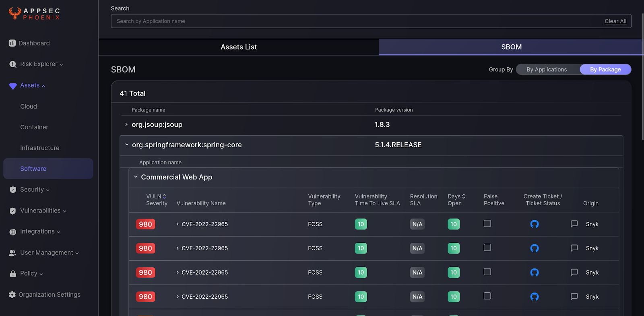Click GitHub ticket icon in first CVE row
This screenshot has height=316, width=644.
click(534, 224)
